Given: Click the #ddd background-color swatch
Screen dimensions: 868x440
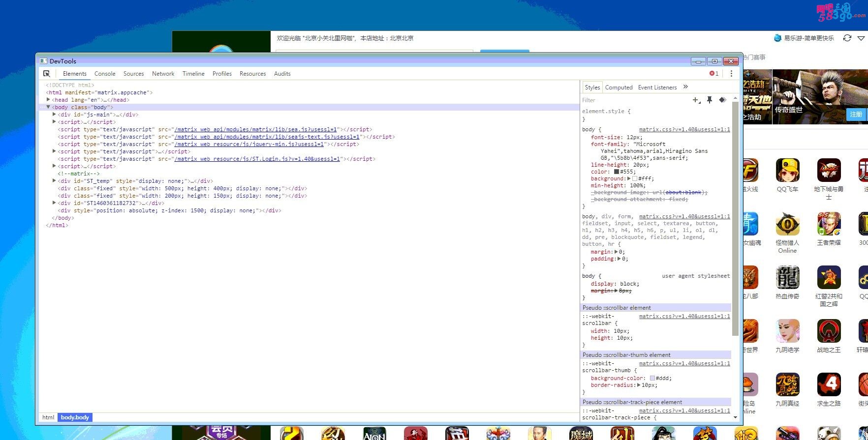Looking at the screenshot, I should coord(652,378).
